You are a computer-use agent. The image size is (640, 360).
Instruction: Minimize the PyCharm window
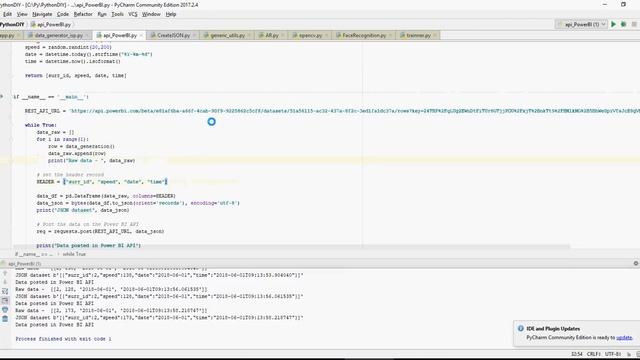click(605, 4)
